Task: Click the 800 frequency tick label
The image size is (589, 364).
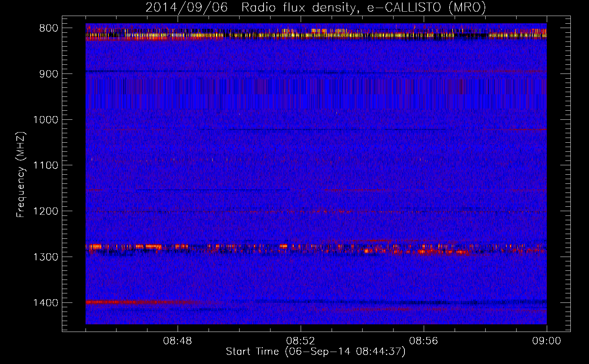Action: click(x=49, y=28)
